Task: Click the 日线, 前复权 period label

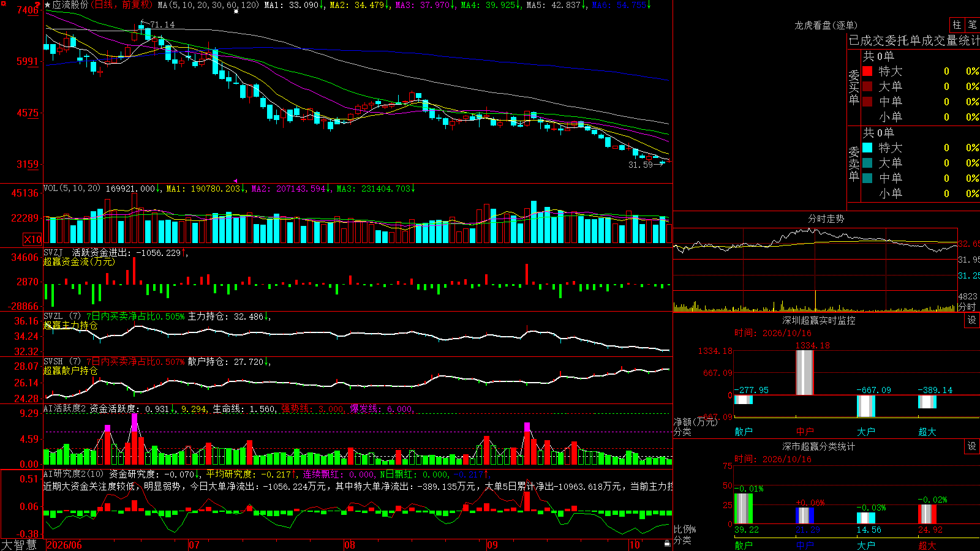Action: point(123,5)
